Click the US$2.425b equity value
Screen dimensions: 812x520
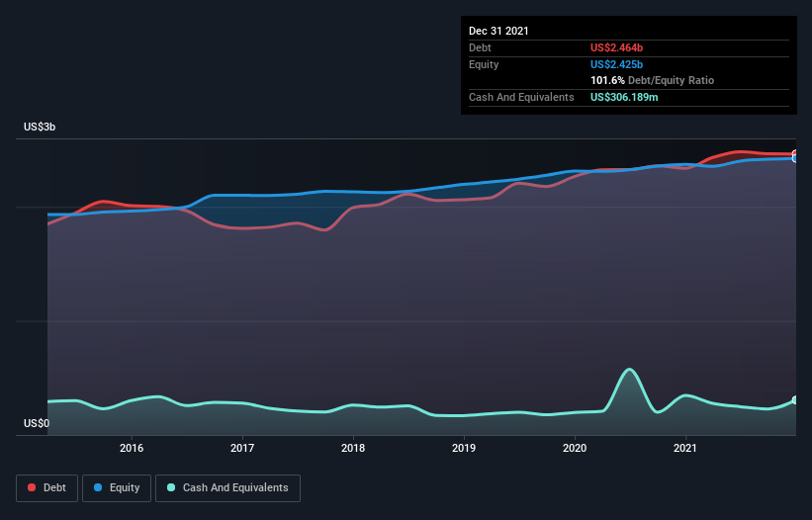(616, 64)
